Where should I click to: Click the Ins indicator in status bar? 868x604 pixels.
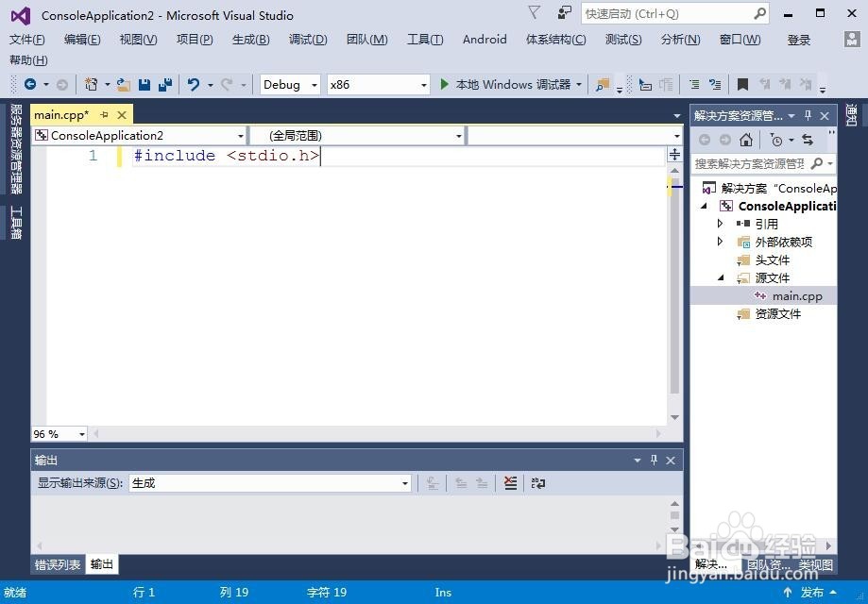coord(443,593)
